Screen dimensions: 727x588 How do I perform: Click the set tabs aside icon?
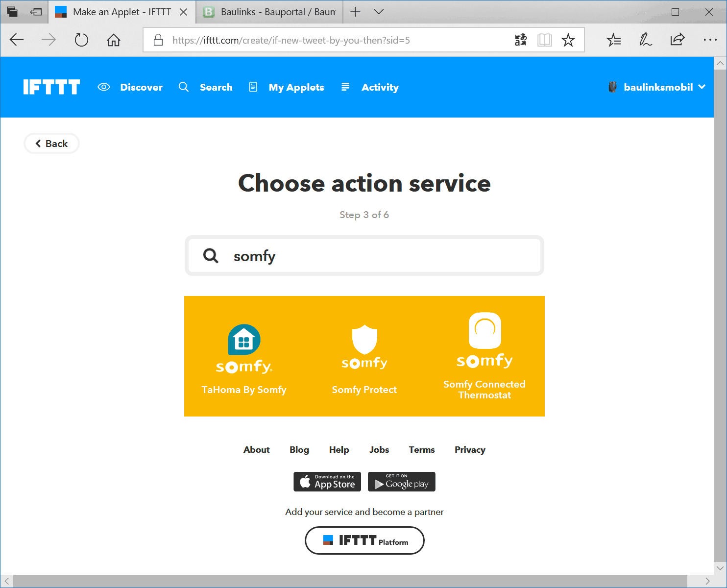point(36,12)
